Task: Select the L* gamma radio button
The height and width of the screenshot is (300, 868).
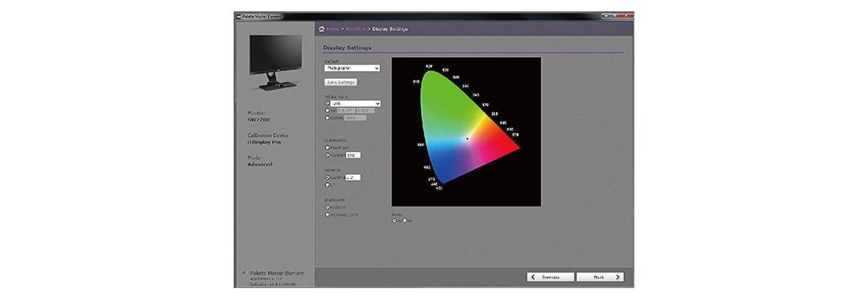Action: (x=327, y=185)
